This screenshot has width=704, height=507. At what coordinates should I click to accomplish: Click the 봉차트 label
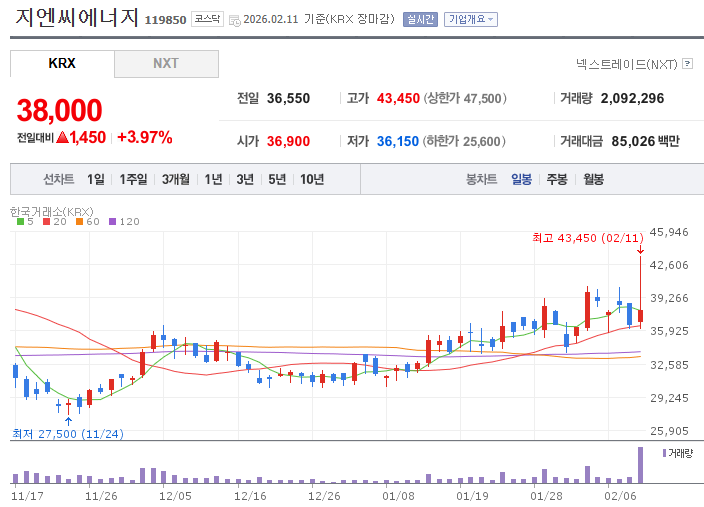point(481,180)
